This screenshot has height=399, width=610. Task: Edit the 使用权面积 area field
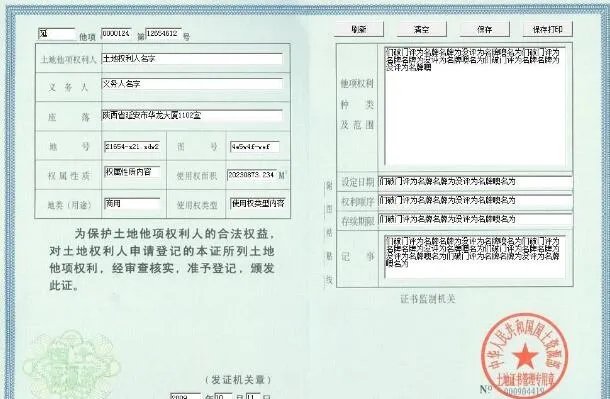click(252, 175)
